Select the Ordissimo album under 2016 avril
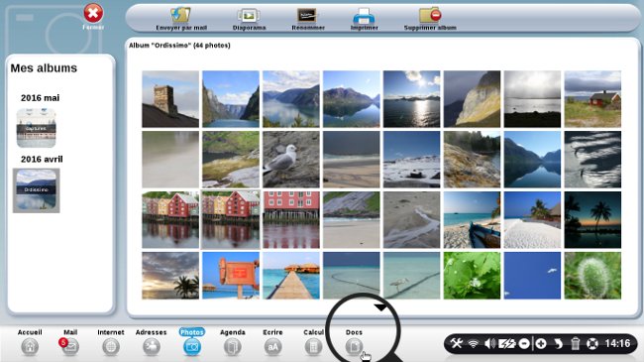The width and height of the screenshot is (644, 362). click(x=36, y=190)
